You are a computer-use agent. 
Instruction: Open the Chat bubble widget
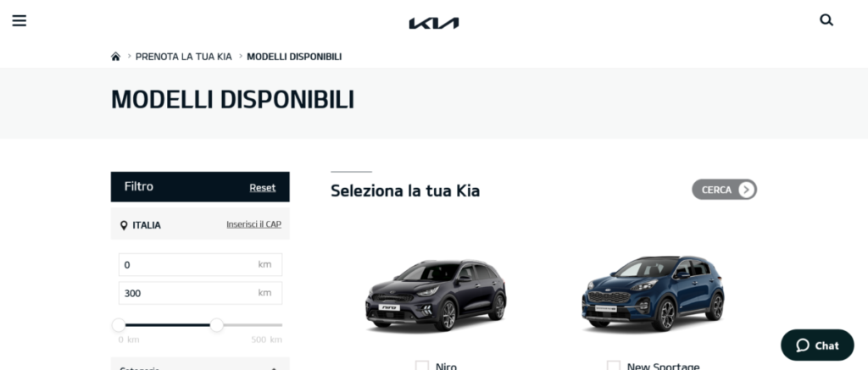(x=817, y=345)
